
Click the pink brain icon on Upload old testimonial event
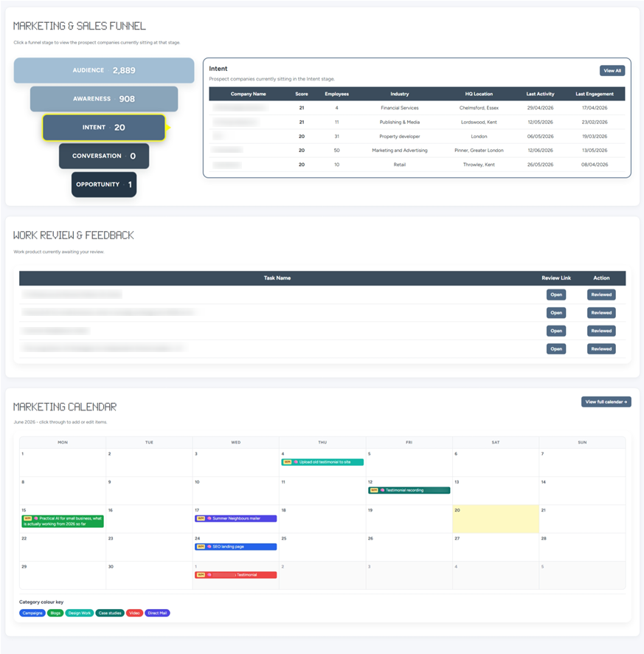click(296, 462)
